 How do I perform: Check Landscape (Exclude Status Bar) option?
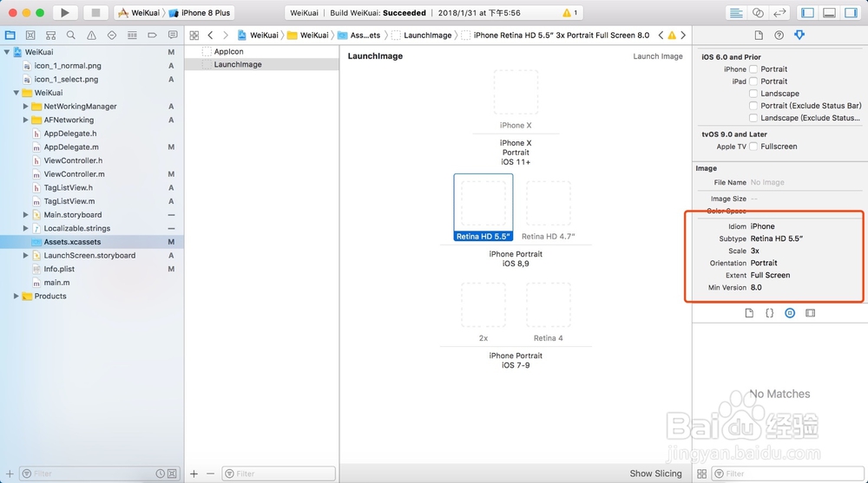[x=753, y=118]
